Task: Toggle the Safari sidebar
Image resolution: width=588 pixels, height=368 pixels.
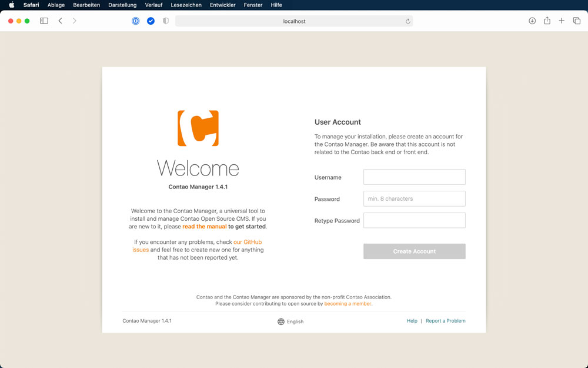Action: (44, 21)
